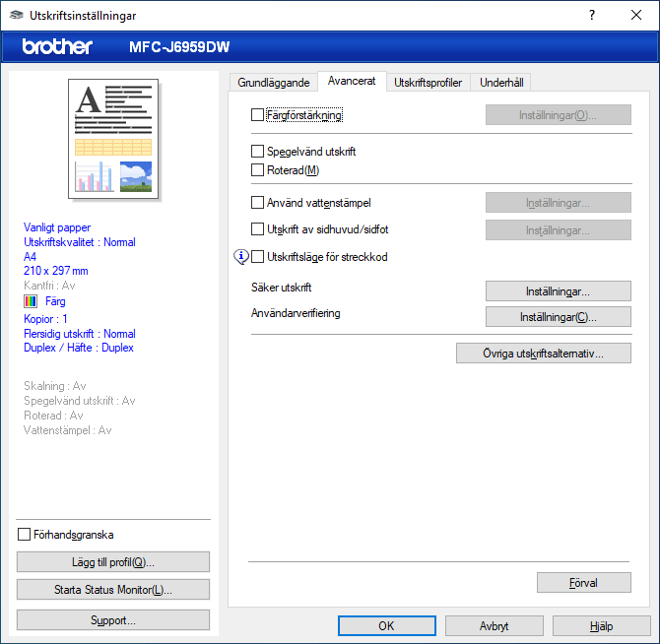The width and height of the screenshot is (660, 644).
Task: Close the Utskriftsinställningar dialog
Action: pyautogui.click(x=636, y=15)
